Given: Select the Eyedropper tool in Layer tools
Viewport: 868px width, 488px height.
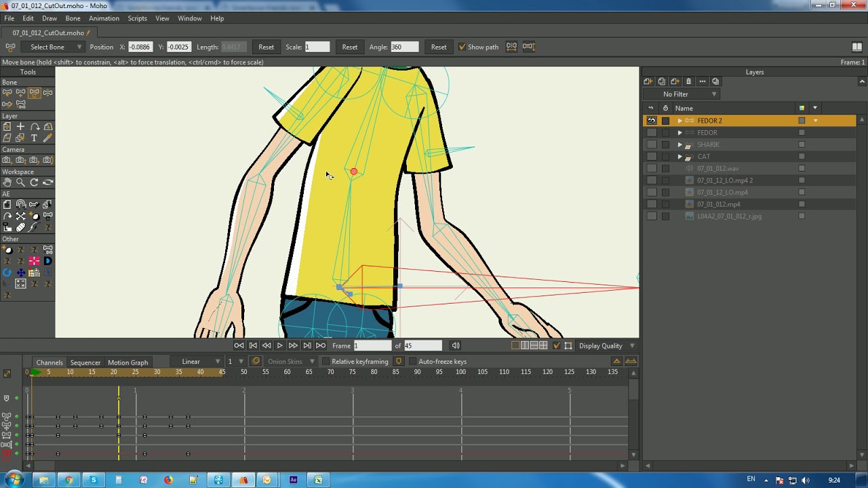Looking at the screenshot, I should point(47,138).
